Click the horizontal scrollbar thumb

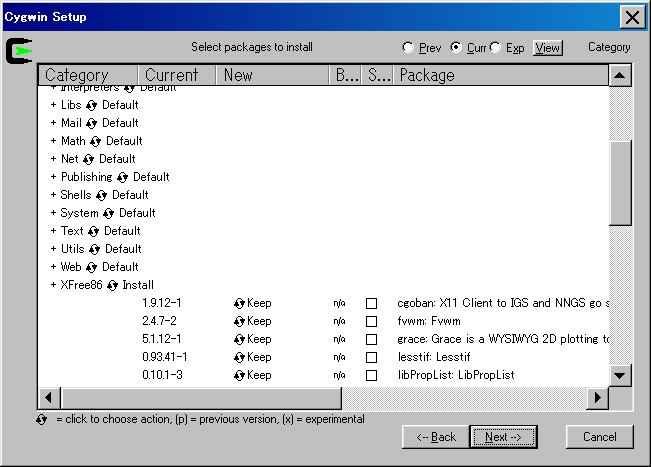pyautogui.click(x=201, y=398)
